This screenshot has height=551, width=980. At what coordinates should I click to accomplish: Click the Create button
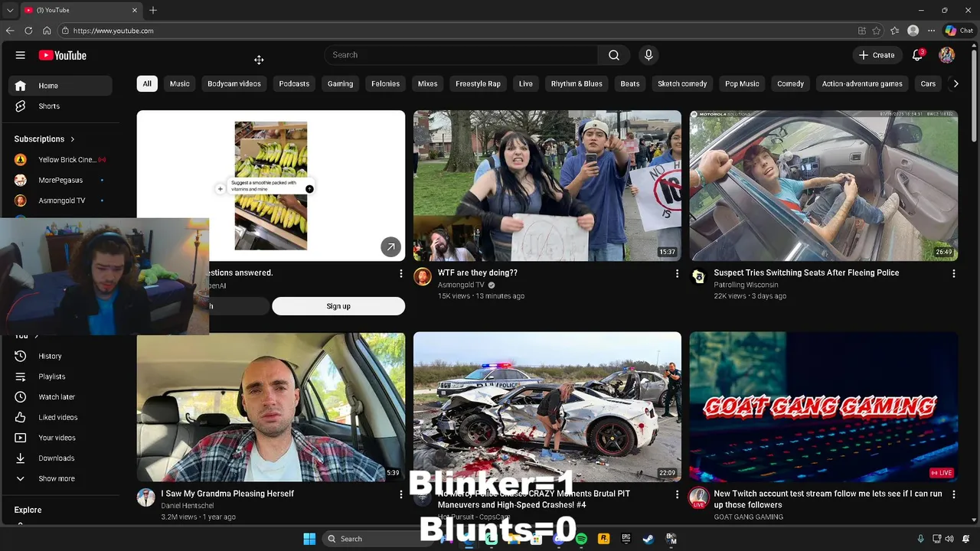pos(877,55)
